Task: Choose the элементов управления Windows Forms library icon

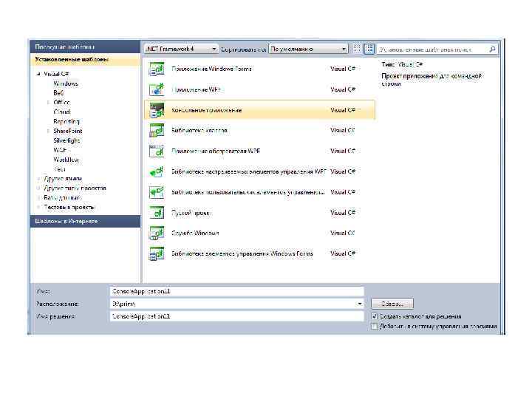Action: pos(157,253)
